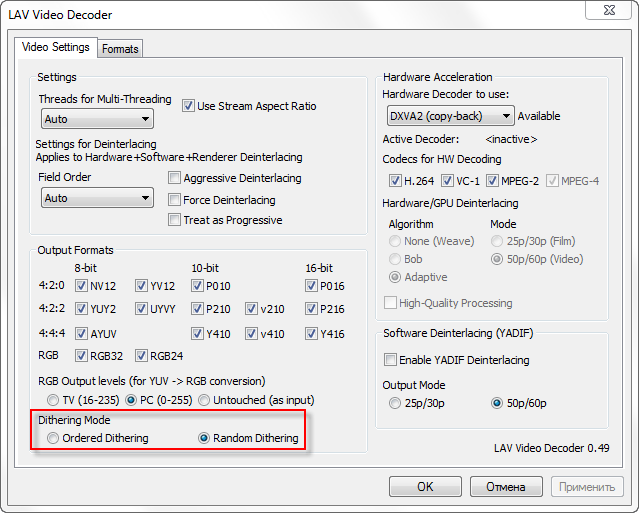Click the OK button

425,487
